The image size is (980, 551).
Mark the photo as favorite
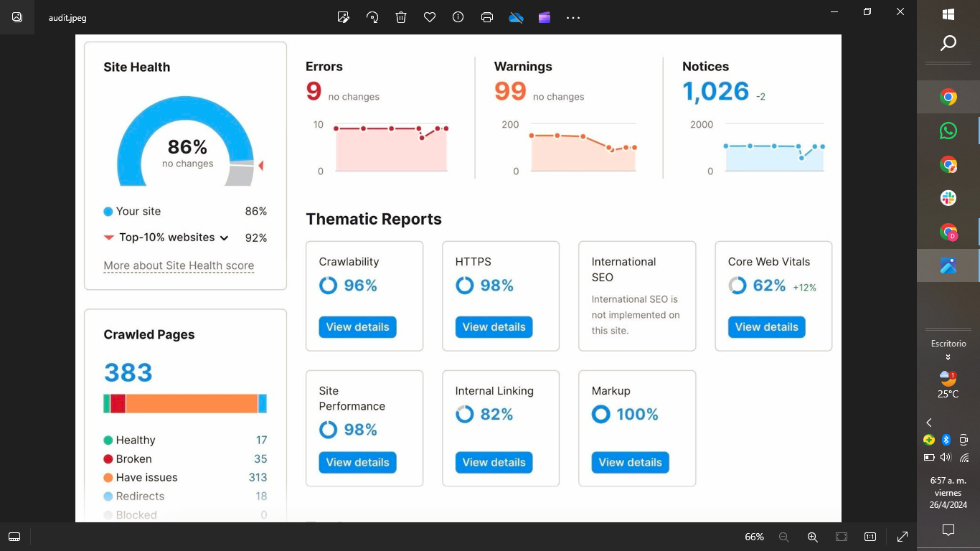coord(430,17)
